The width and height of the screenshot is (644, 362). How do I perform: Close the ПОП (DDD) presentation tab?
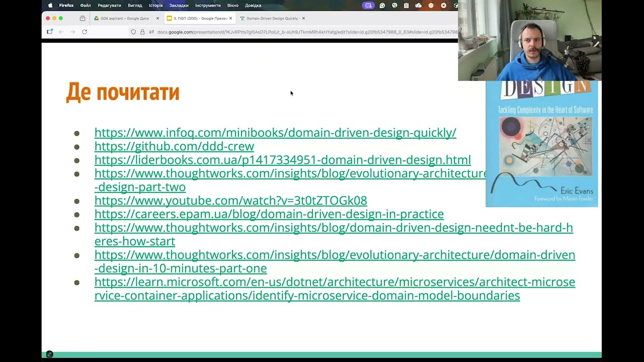(230, 18)
